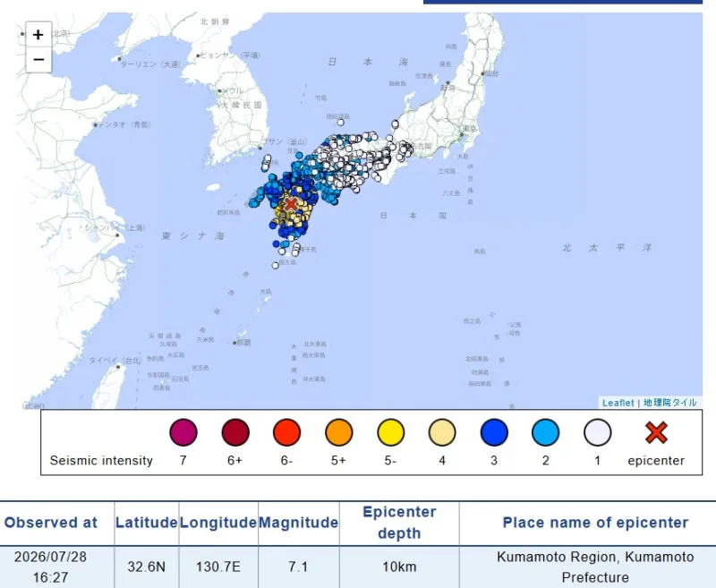
Task: Click the 'Observed at' column header
Action: 51,523
